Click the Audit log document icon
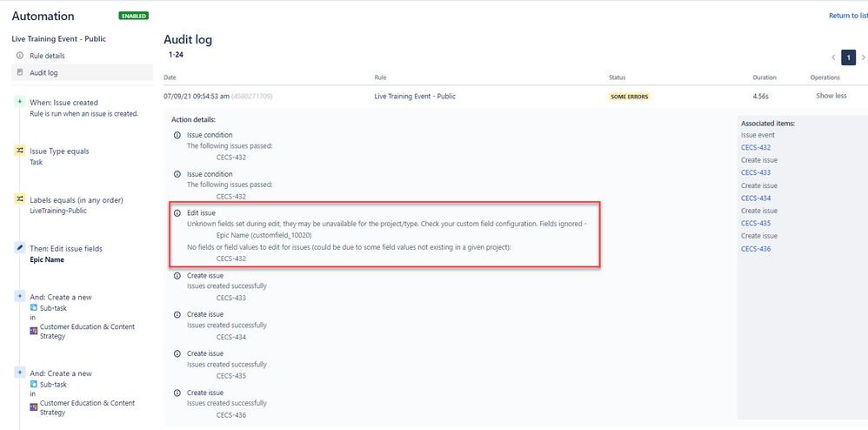Screen dimensions: 868x430 coord(20,72)
